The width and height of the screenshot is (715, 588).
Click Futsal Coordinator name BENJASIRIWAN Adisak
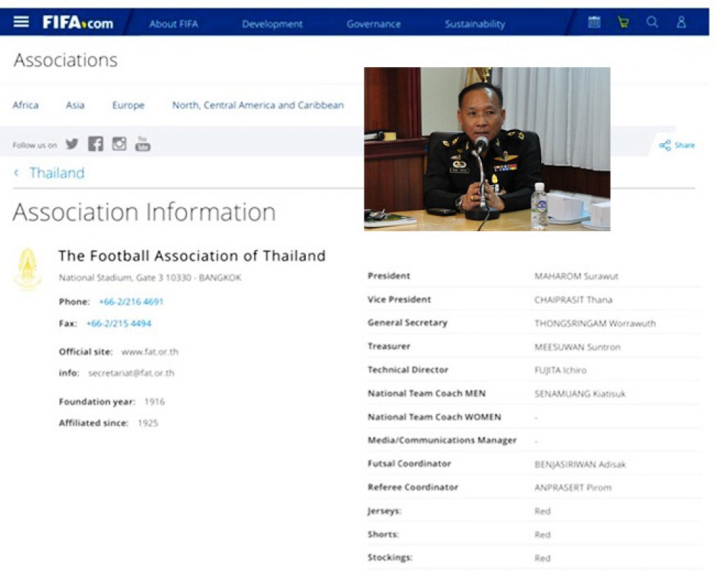point(580,464)
